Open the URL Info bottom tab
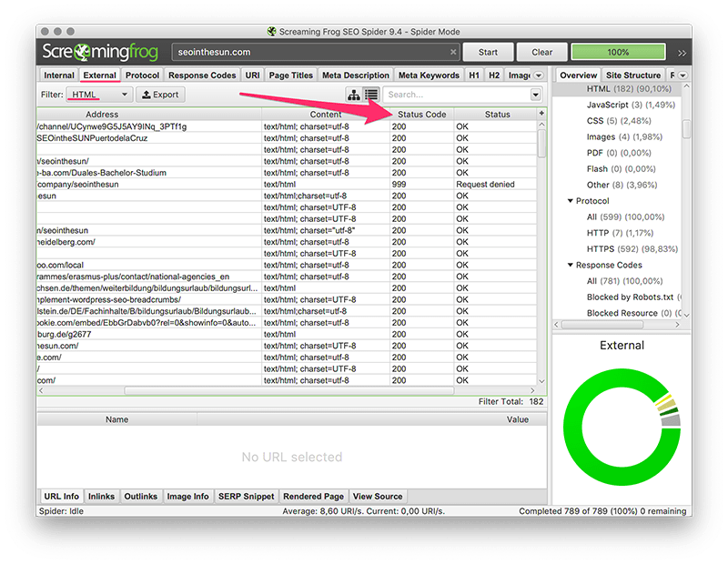This screenshot has height=564, width=728. (x=61, y=496)
